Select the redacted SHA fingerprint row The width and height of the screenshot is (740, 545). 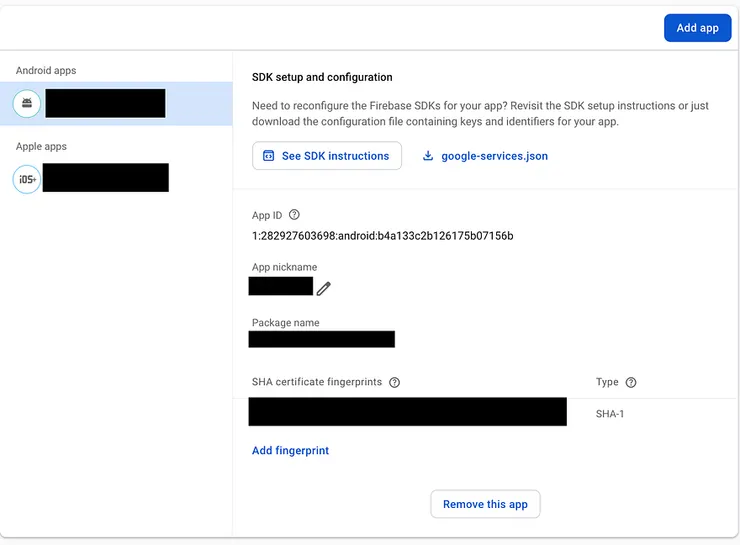click(x=407, y=412)
